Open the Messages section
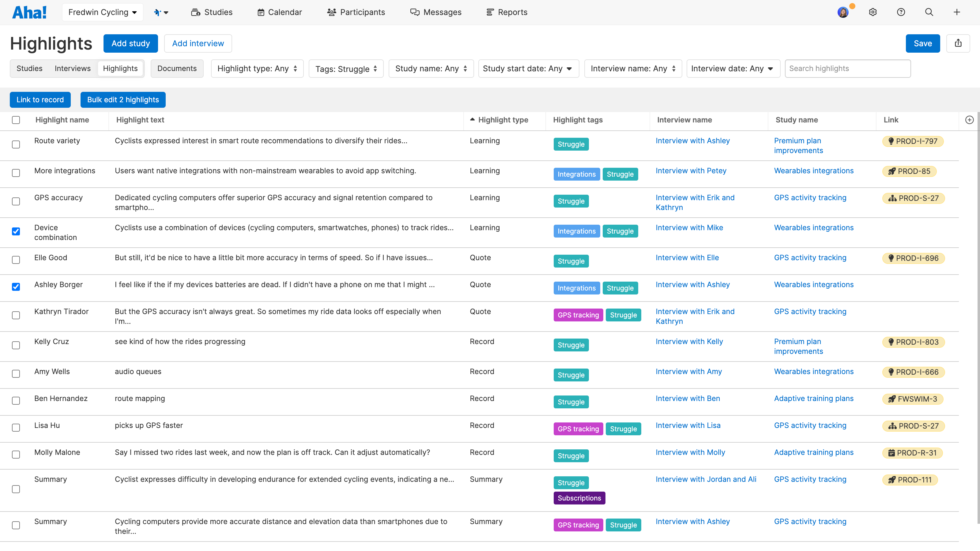The width and height of the screenshot is (980, 551). pos(435,12)
